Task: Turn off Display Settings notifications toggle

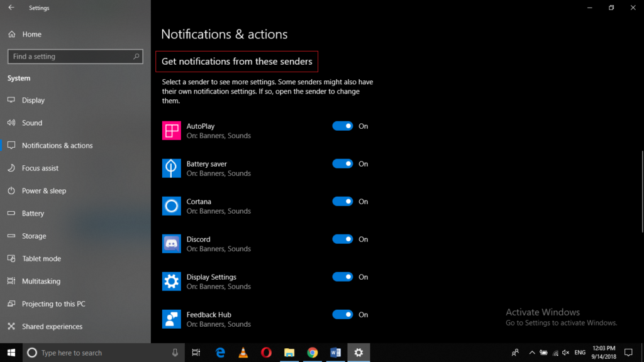Action: pos(343,277)
